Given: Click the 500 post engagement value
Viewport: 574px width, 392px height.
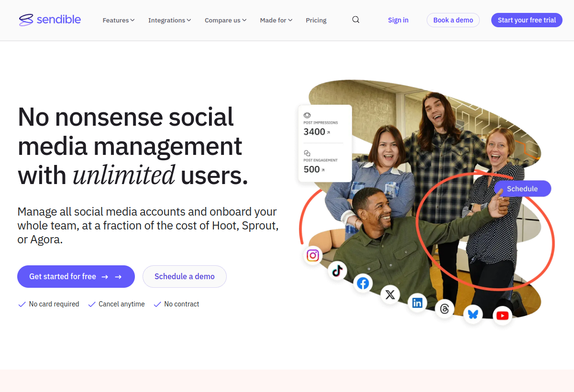Looking at the screenshot, I should pos(311,169).
